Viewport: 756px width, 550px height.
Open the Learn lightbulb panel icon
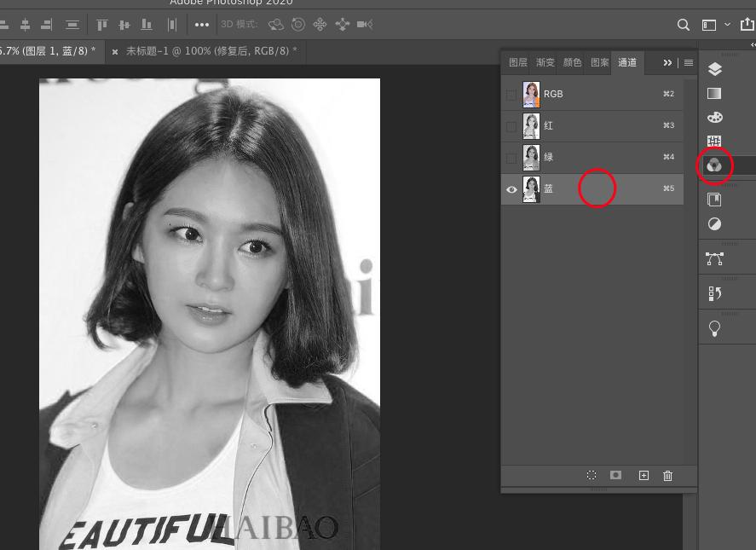click(x=714, y=329)
